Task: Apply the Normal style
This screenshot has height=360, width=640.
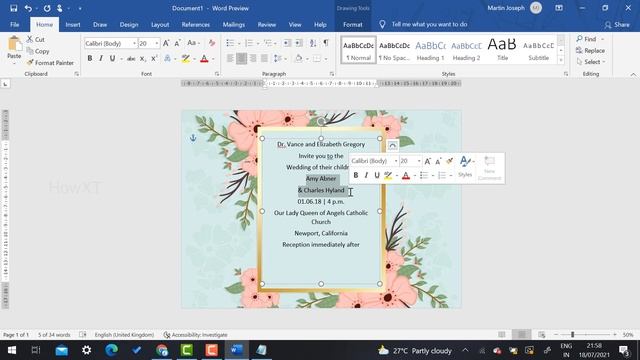Action: 358,51
